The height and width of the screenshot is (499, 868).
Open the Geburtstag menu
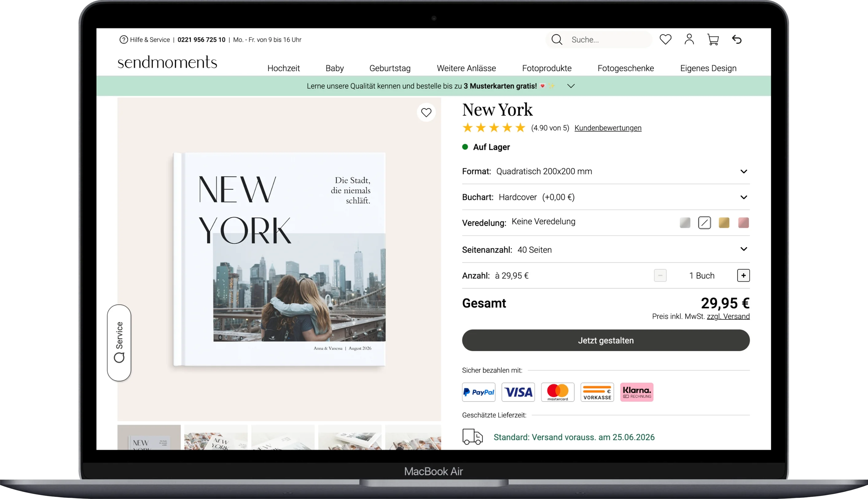tap(390, 68)
